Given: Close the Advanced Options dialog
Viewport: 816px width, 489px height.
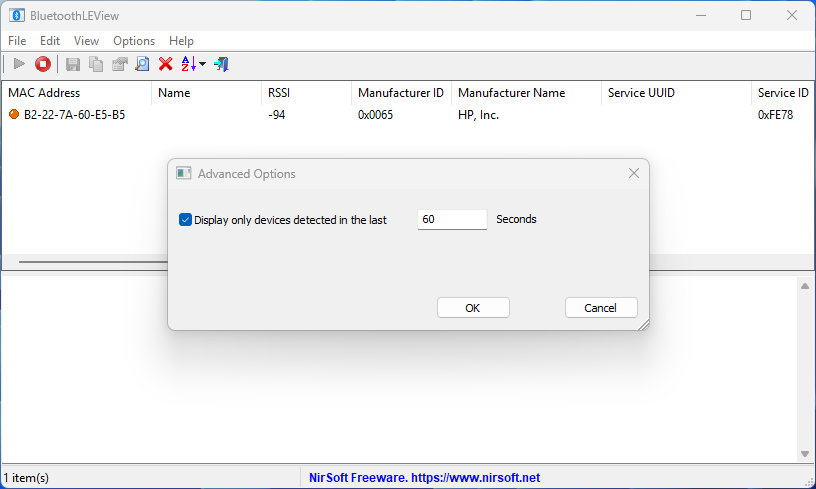Looking at the screenshot, I should (633, 173).
